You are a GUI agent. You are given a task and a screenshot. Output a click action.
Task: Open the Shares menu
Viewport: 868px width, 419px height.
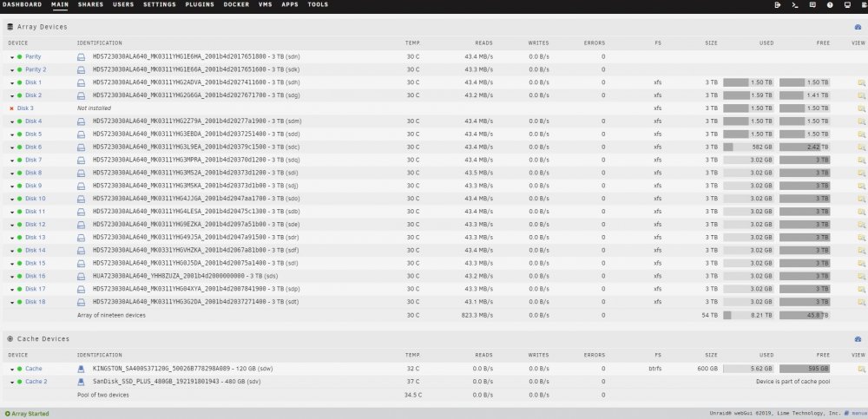click(90, 4)
